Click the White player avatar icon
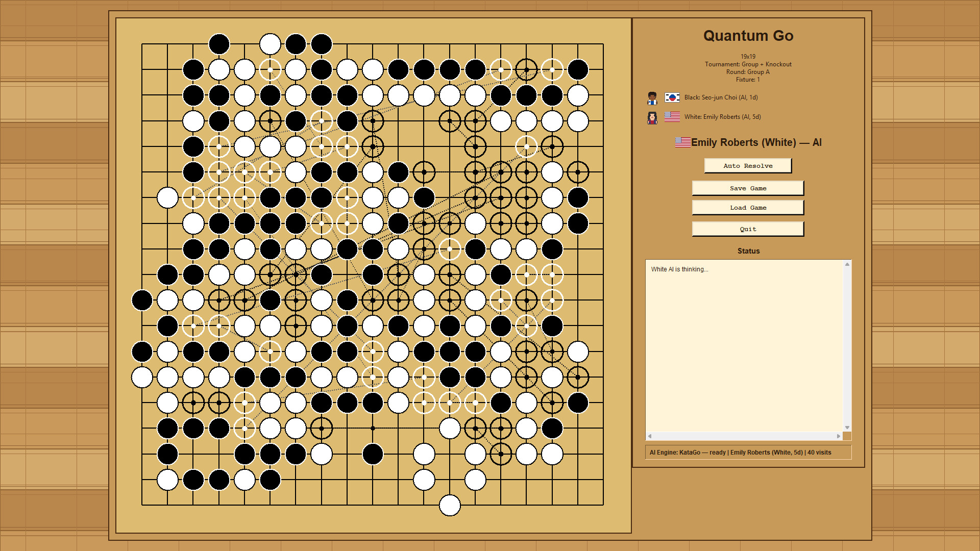 [652, 118]
